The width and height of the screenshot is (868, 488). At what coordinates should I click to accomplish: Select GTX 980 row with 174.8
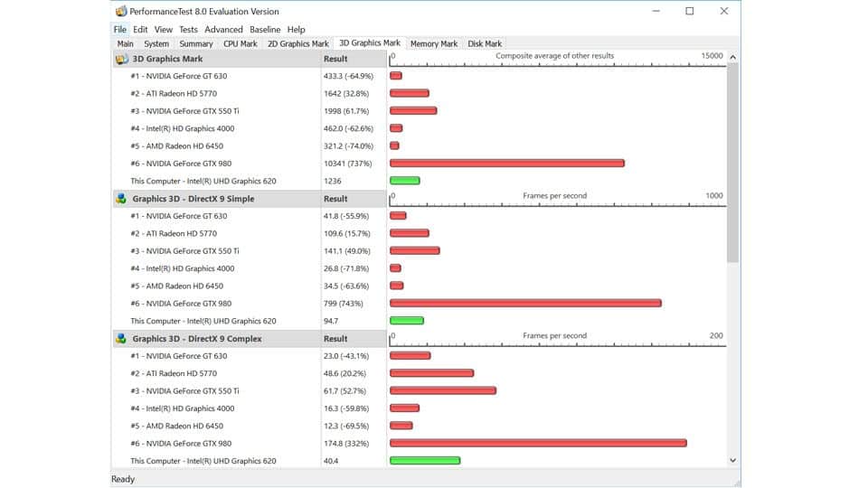pos(419,443)
